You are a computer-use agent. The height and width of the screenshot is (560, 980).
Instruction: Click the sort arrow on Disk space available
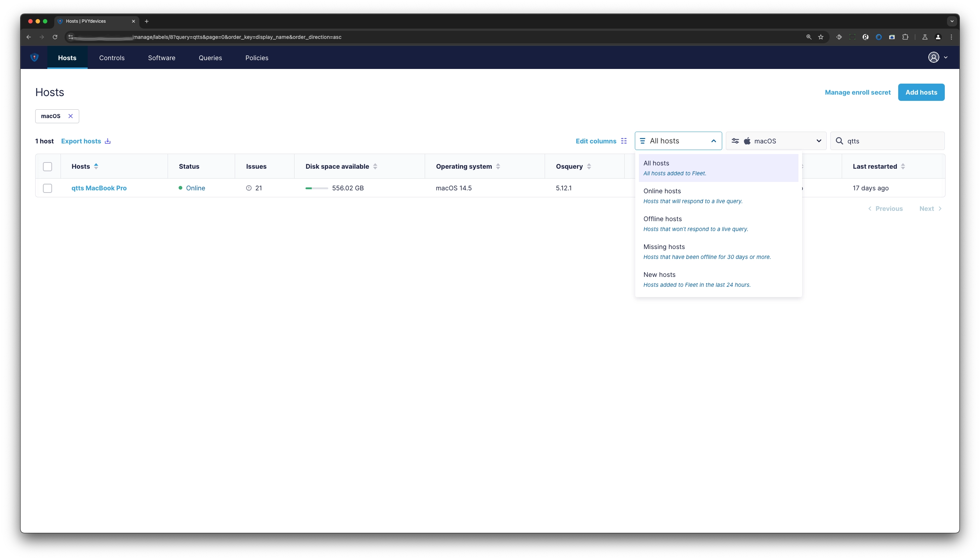click(376, 166)
